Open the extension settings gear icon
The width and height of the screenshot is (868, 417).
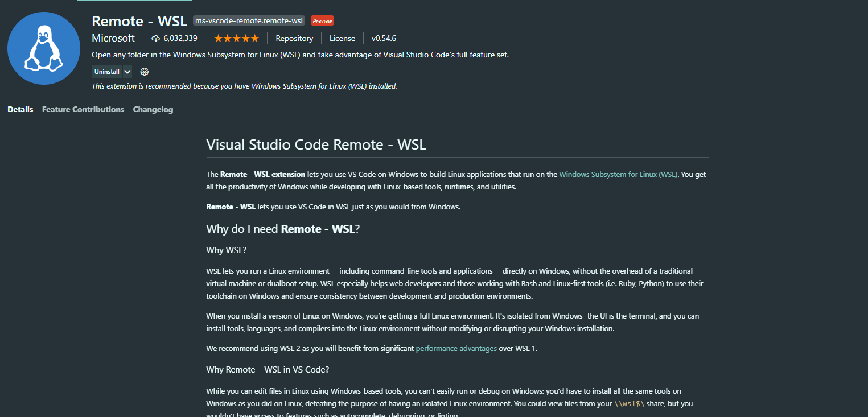pos(145,72)
